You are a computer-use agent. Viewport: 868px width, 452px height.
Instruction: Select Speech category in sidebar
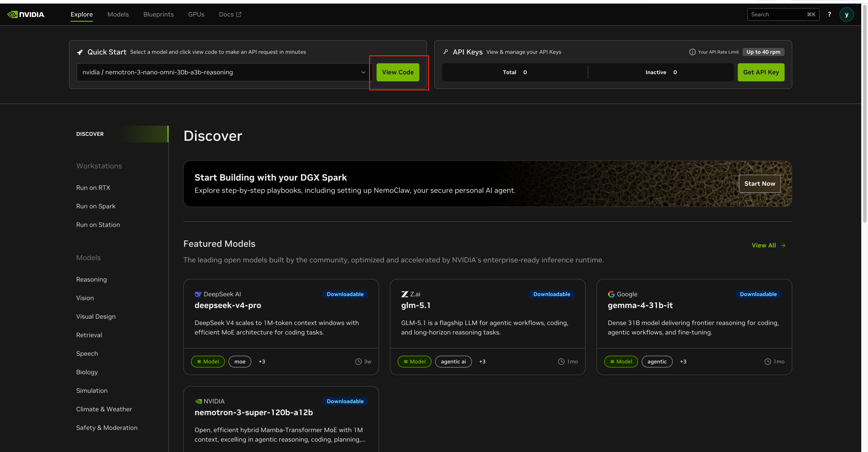[x=87, y=354]
